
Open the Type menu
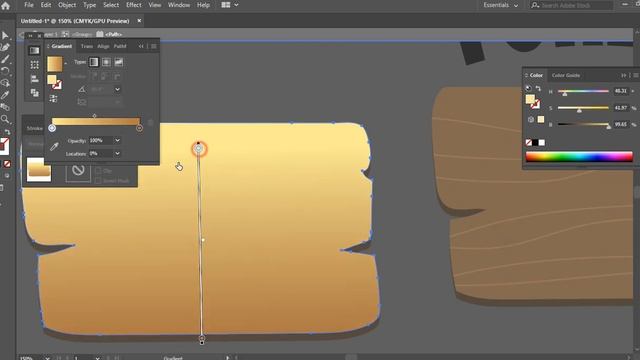tap(89, 5)
